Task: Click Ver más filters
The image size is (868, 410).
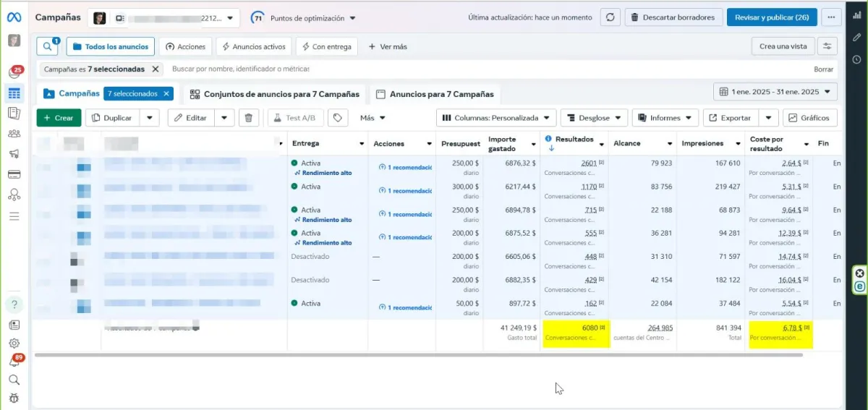Action: tap(388, 46)
